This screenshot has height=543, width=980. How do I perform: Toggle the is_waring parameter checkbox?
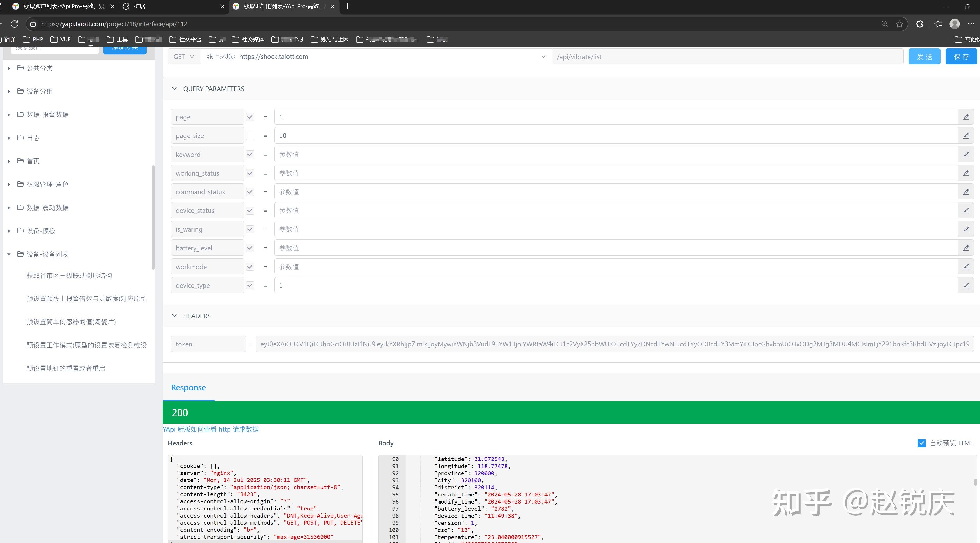(250, 229)
